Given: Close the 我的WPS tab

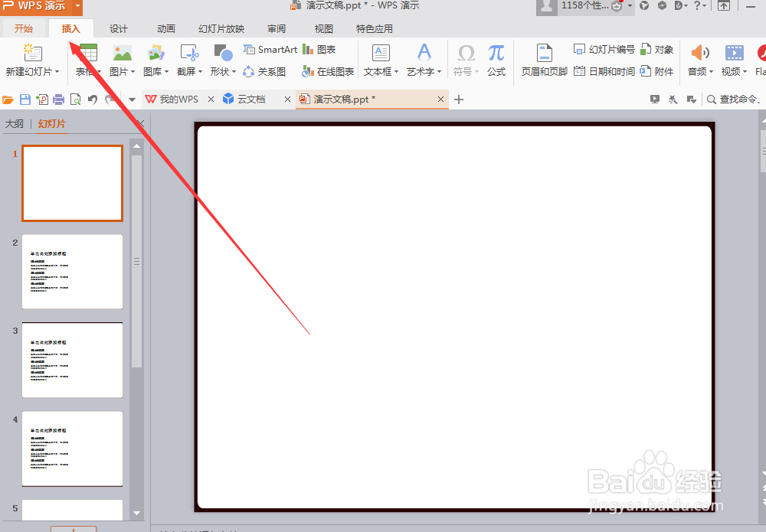Looking at the screenshot, I should 211,99.
